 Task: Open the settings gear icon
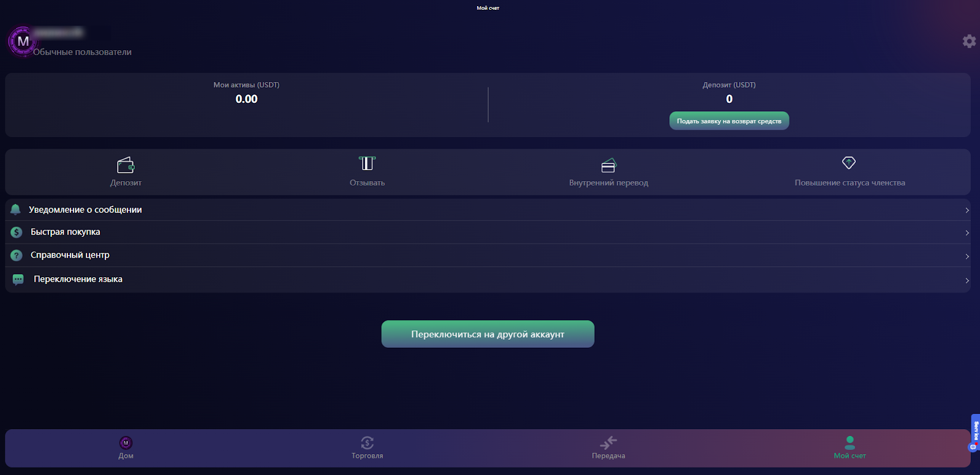(x=969, y=41)
